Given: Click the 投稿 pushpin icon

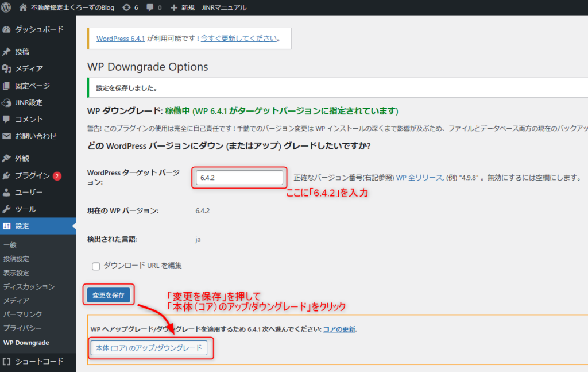Looking at the screenshot, I should click(x=6, y=52).
